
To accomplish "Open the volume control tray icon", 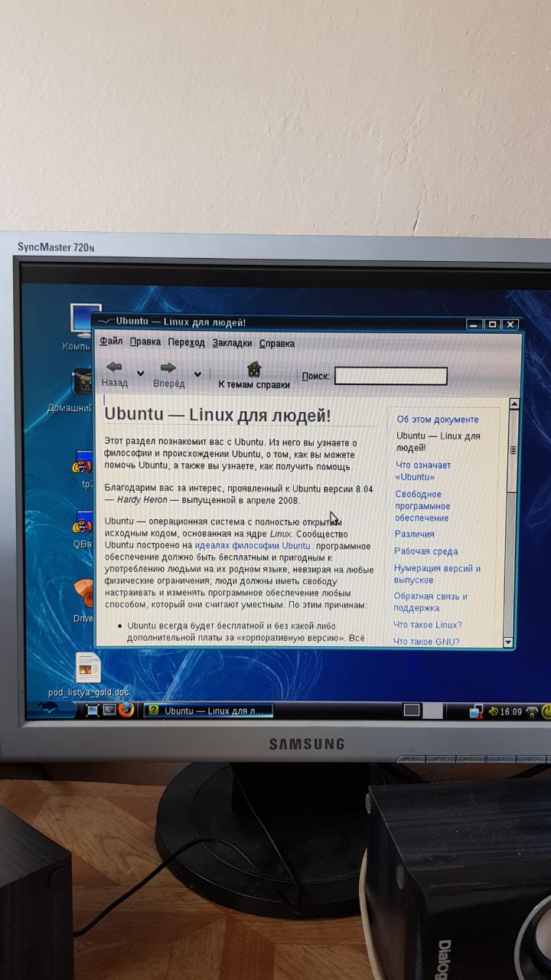I will click(x=494, y=712).
